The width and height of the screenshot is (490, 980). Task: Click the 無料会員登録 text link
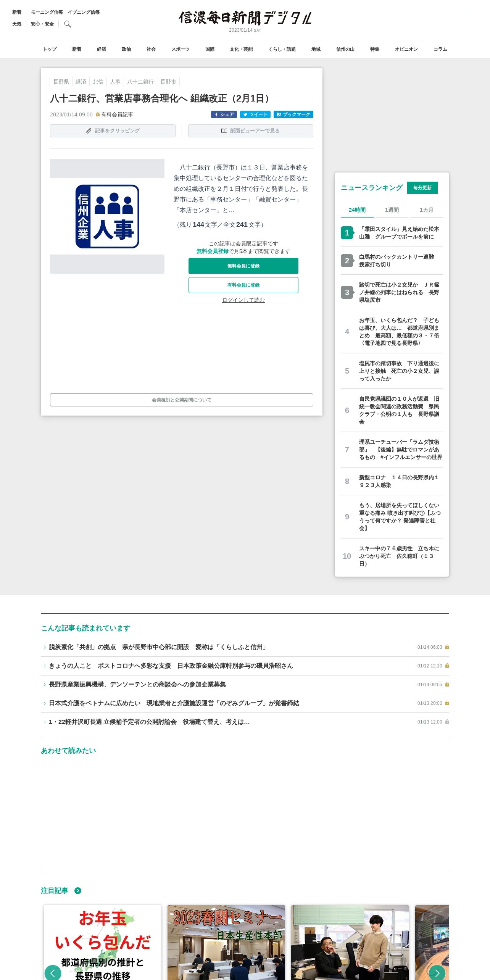point(213,251)
